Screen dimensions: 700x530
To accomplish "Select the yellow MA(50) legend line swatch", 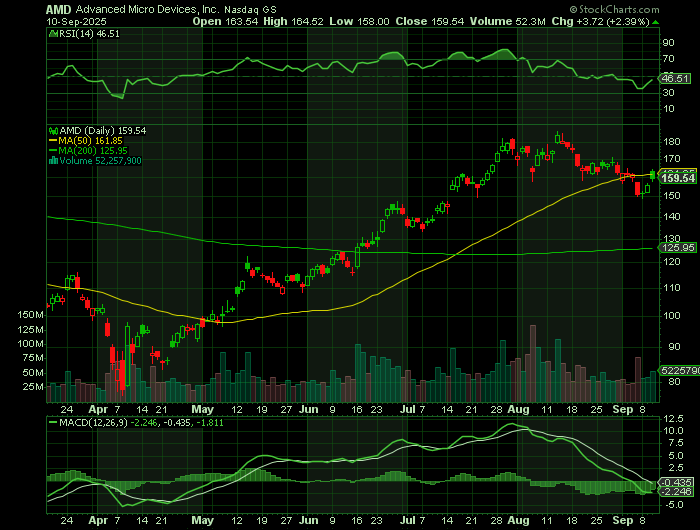I will 53,141.
